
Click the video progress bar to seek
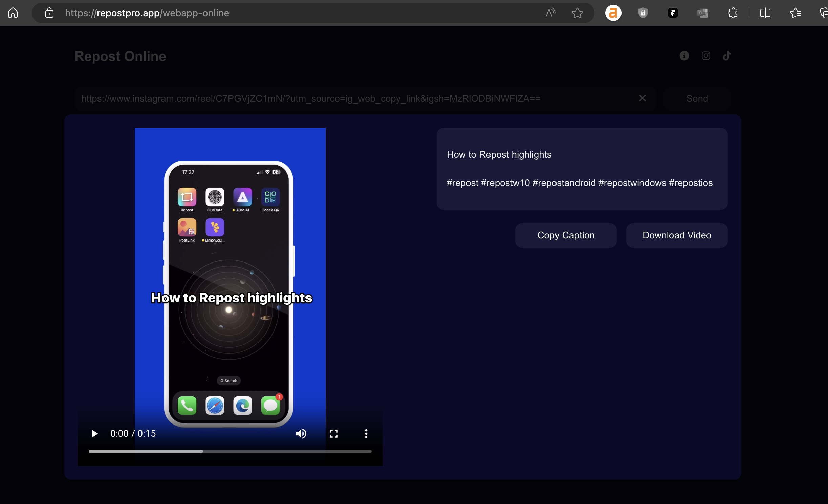point(230,451)
